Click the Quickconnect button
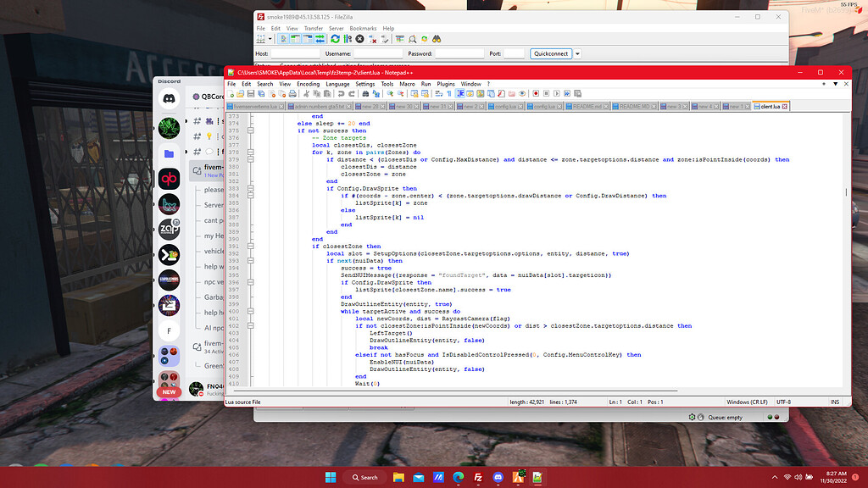The width and height of the screenshot is (868, 488). 551,53
